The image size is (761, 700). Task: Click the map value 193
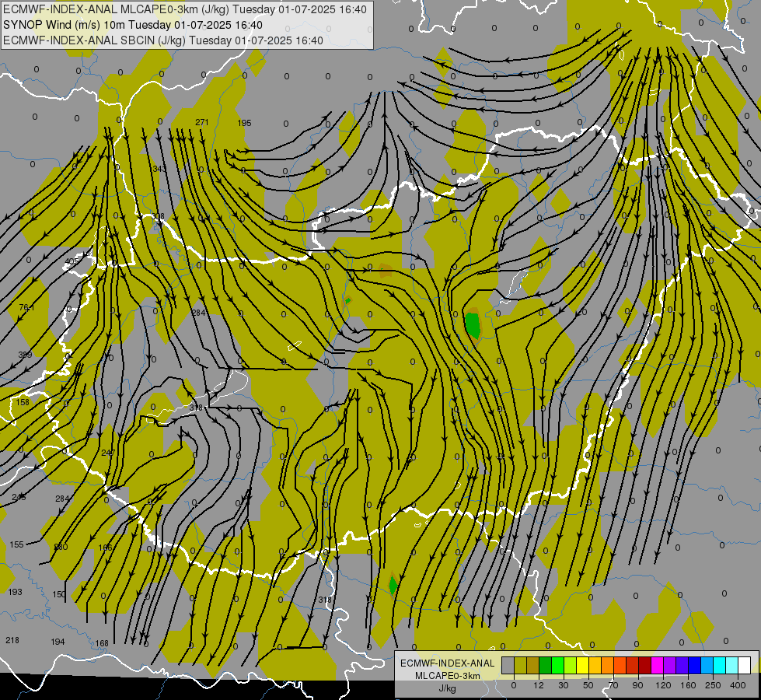pos(15,592)
